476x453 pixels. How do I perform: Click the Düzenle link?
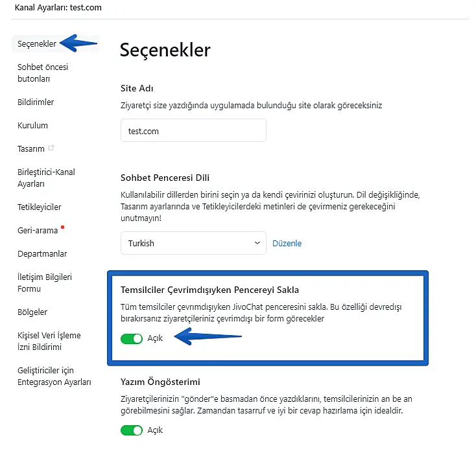tap(287, 244)
